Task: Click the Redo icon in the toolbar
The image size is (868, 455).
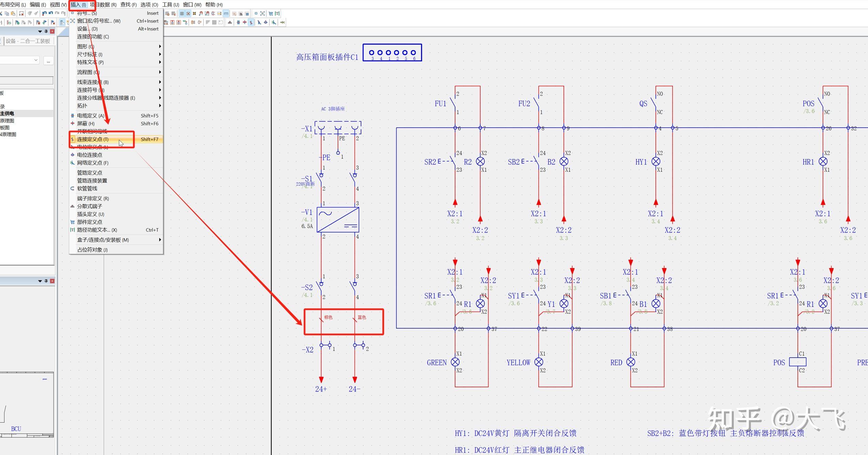Action: 57,14
